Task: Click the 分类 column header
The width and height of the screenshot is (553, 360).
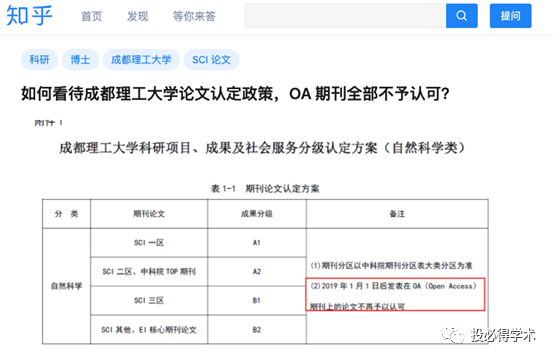Action: pos(66,214)
